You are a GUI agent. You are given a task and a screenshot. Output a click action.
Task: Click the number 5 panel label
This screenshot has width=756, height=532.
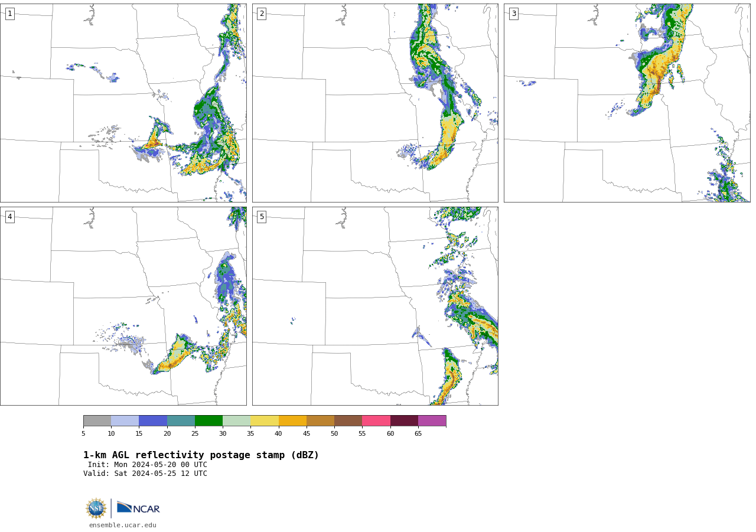click(x=262, y=217)
